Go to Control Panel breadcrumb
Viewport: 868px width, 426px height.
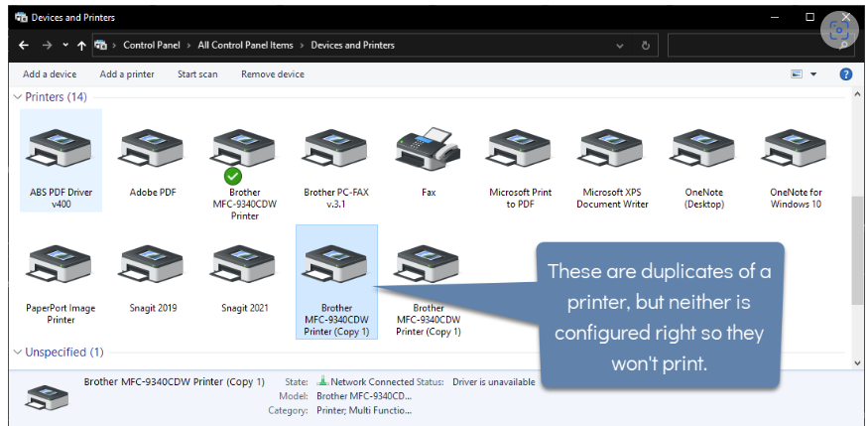click(x=151, y=46)
